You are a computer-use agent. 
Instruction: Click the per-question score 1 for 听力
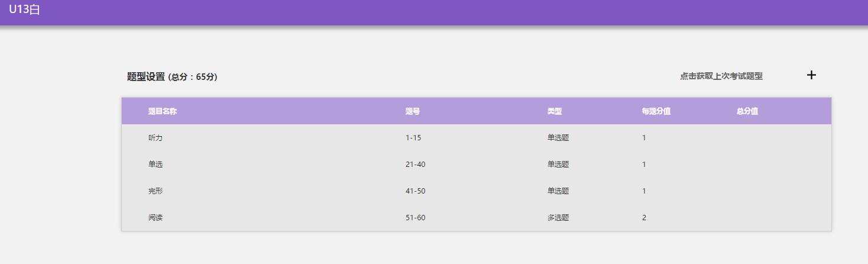tap(644, 138)
